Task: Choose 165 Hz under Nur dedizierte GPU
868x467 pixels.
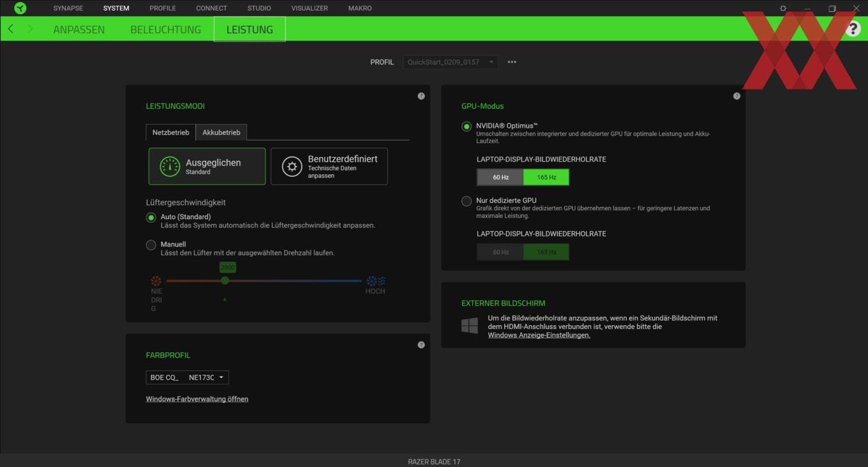Action: tap(546, 252)
